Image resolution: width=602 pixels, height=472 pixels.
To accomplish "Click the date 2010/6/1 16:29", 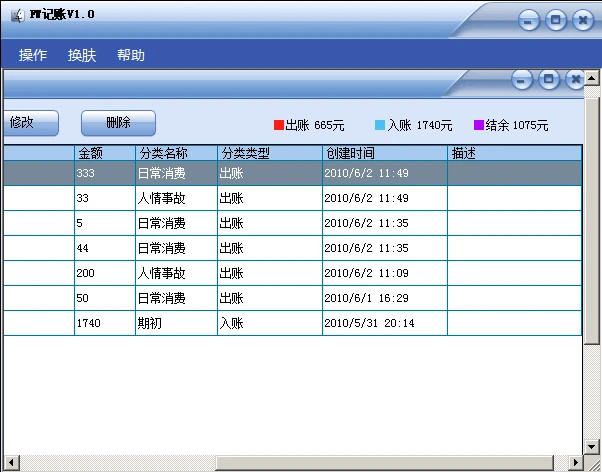I will (385, 298).
